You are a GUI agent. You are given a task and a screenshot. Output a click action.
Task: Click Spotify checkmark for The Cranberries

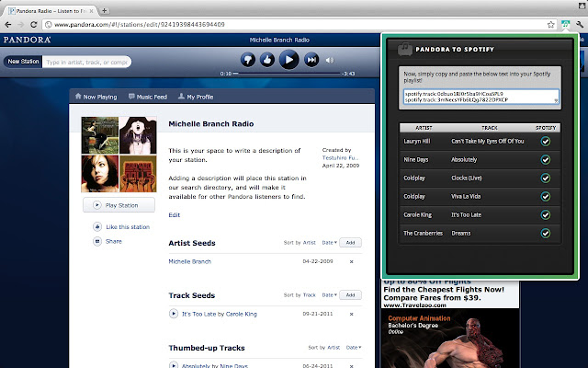[545, 233]
